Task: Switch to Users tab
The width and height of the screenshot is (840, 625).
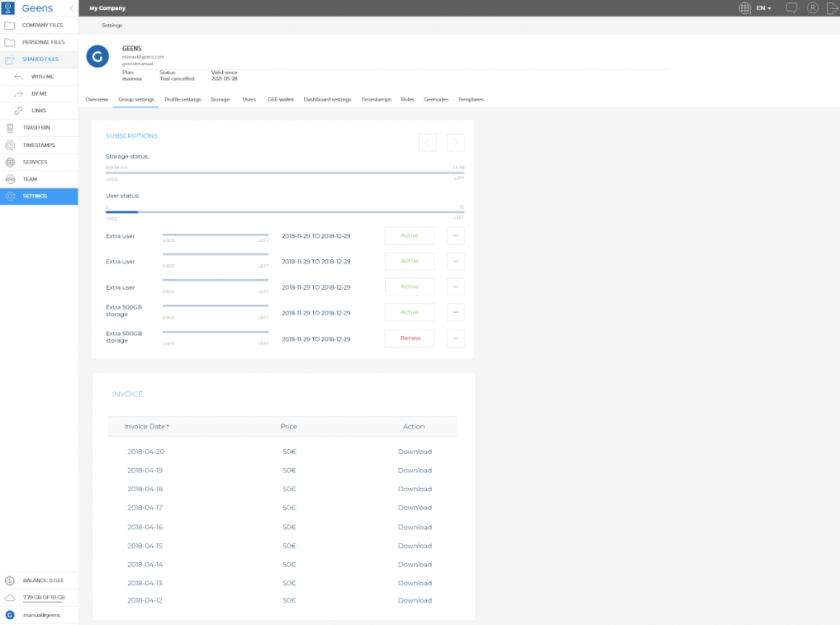Action: click(249, 100)
